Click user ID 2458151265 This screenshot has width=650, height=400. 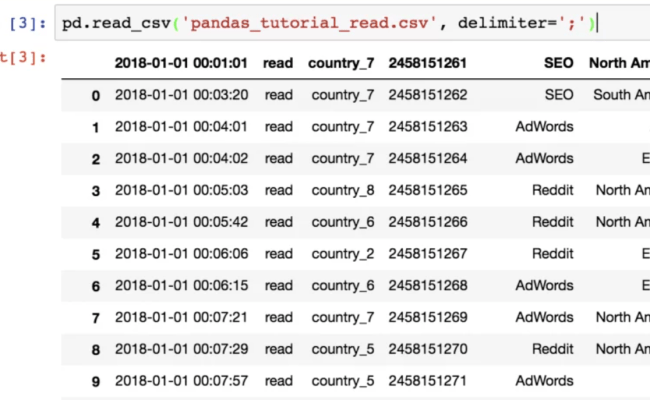428,190
